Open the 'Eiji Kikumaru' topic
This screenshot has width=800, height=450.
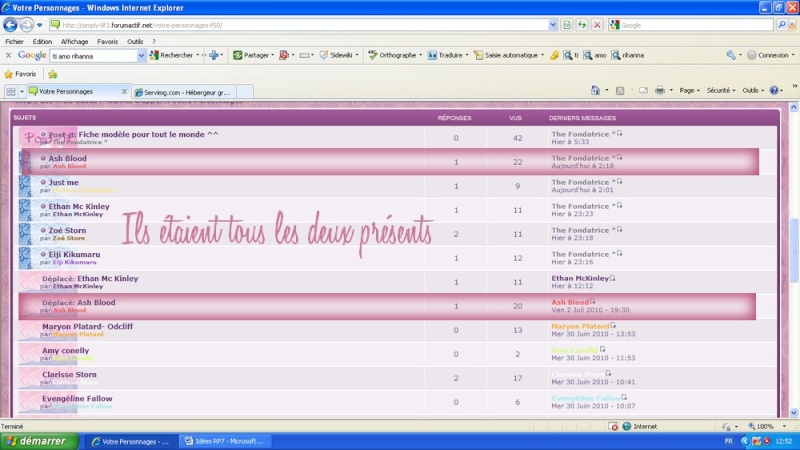pos(74,254)
